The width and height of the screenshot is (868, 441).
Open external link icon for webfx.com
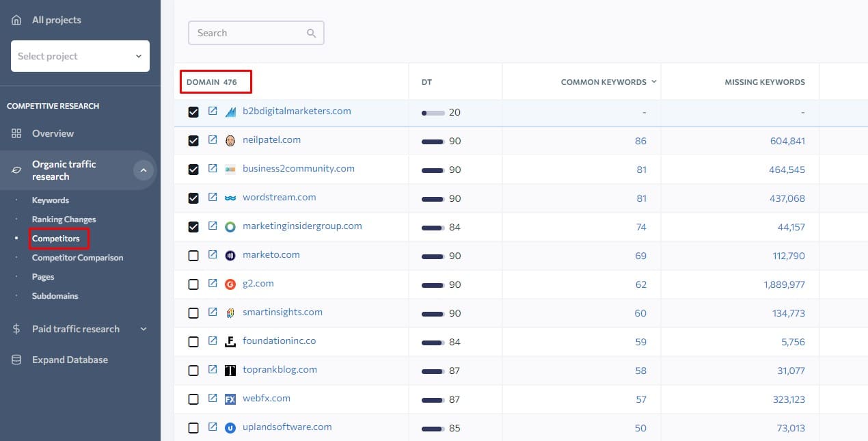pyautogui.click(x=213, y=399)
